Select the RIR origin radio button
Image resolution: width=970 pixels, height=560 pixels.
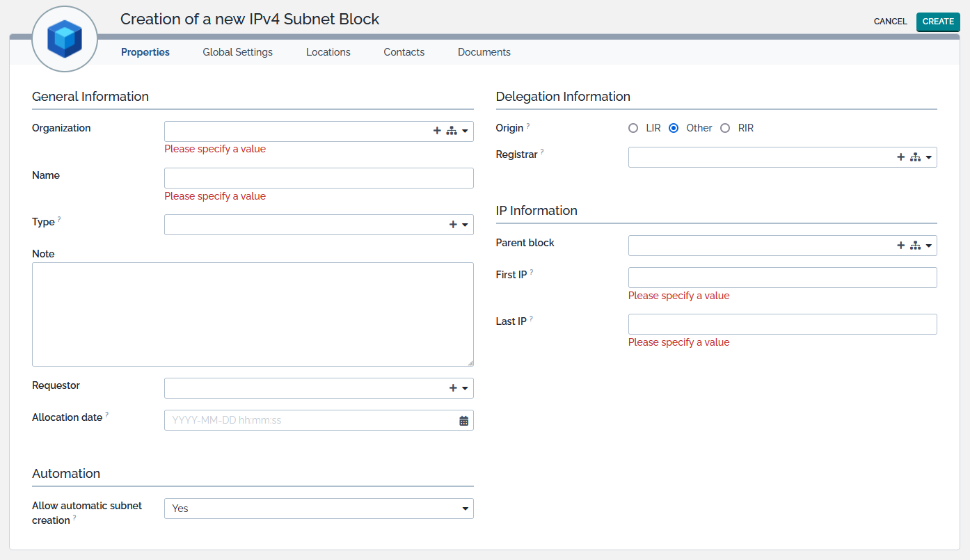pos(725,128)
